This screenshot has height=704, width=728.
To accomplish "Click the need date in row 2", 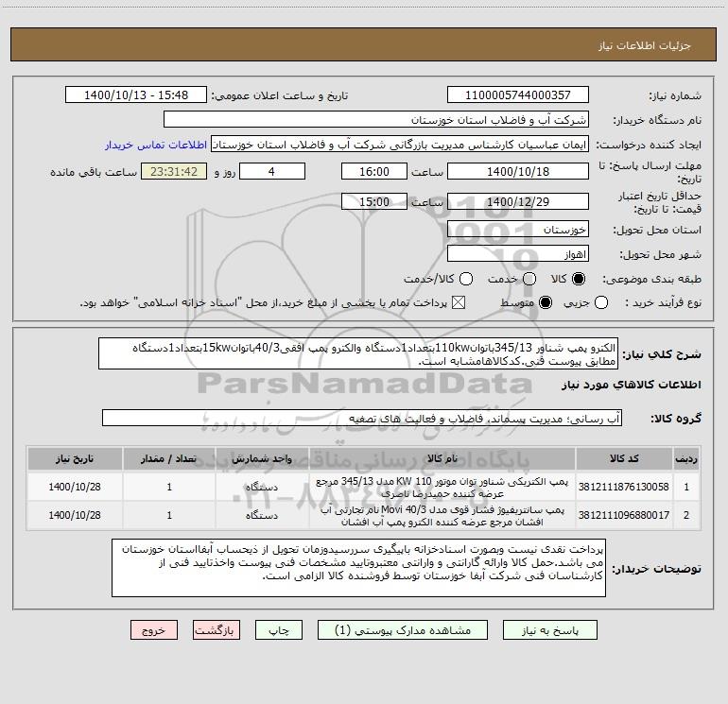I will coord(75,515).
